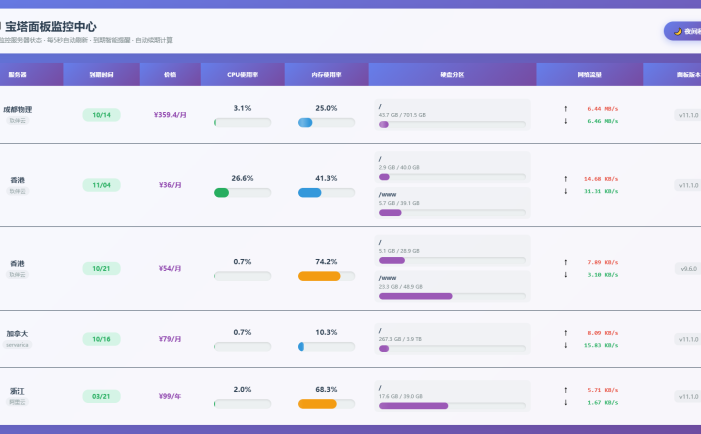Screen dimensions: 701x434
Task: Select the 加拿大 server name
Action: coord(18,333)
